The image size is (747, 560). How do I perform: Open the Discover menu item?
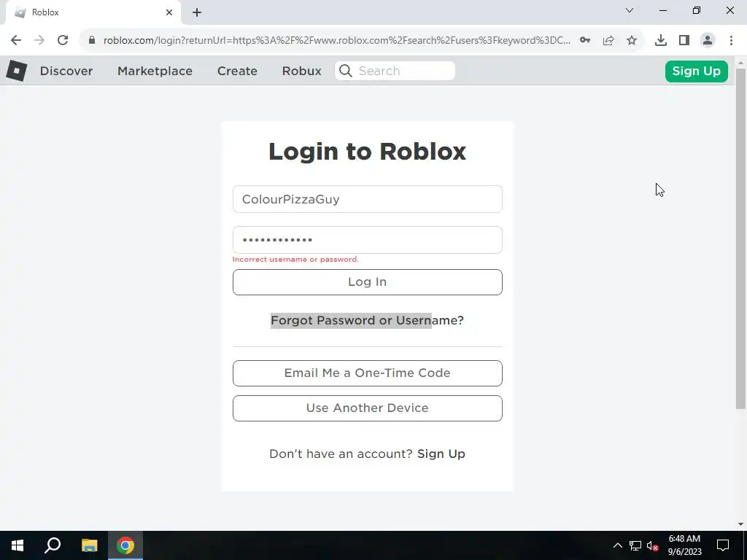point(66,71)
